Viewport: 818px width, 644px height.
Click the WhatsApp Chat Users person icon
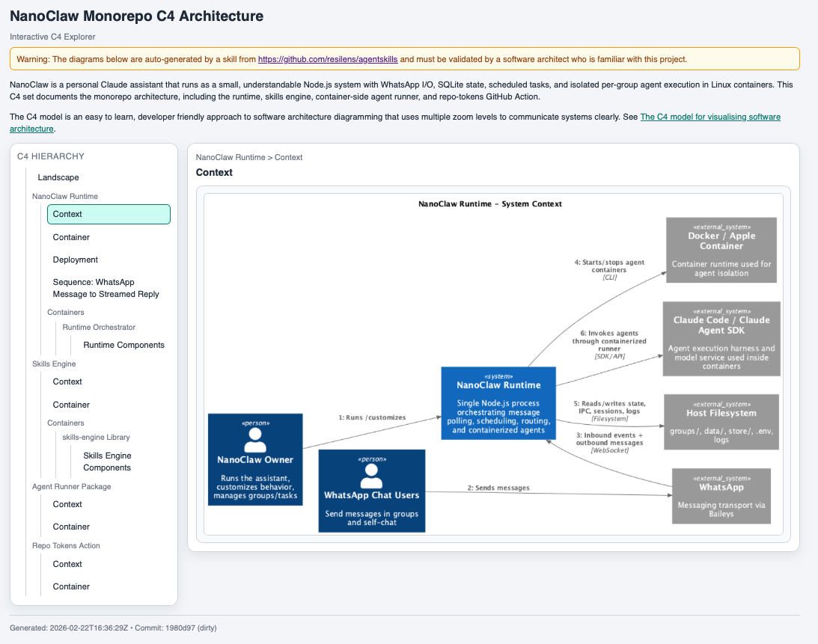pos(371,473)
